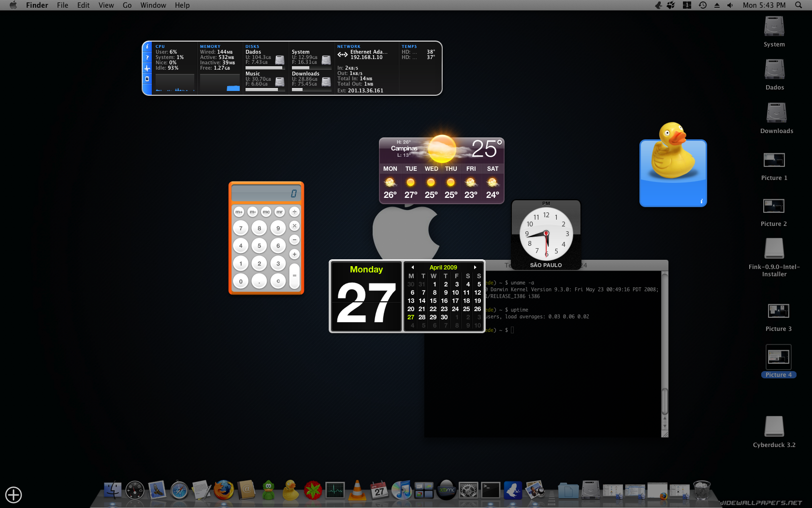
Task: Launch iTunes from the Dock
Action: [402, 490]
